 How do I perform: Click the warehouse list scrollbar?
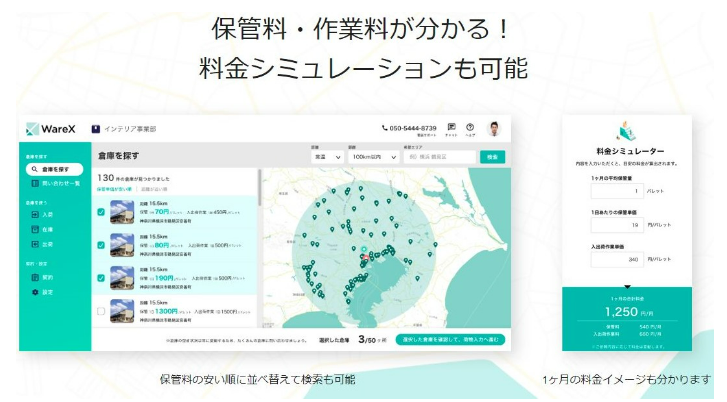[x=259, y=188]
